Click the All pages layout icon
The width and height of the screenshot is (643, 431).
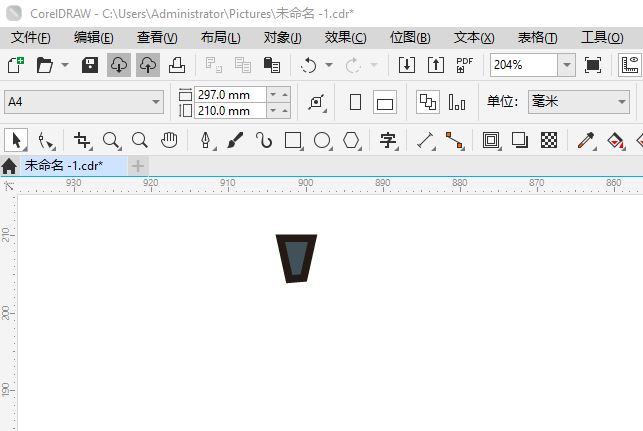point(428,102)
